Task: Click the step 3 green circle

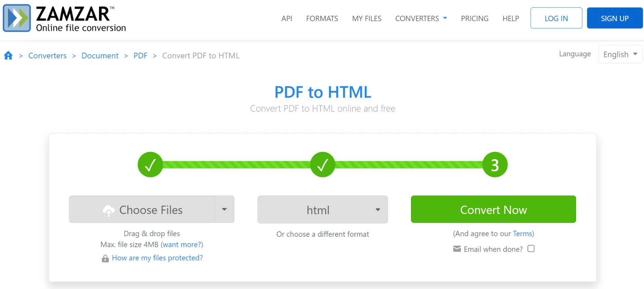Action: (x=495, y=165)
